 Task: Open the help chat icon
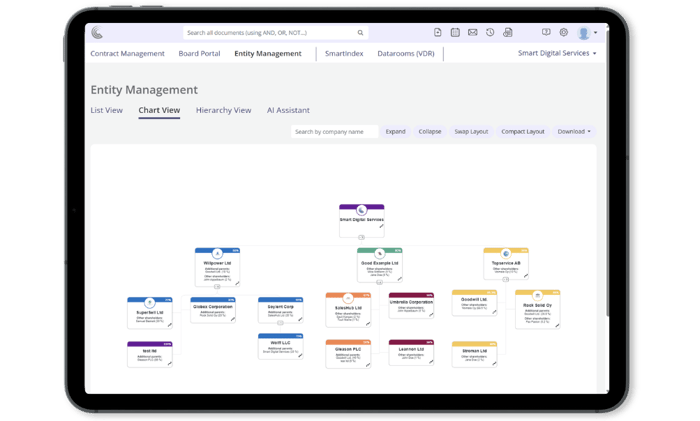click(546, 32)
